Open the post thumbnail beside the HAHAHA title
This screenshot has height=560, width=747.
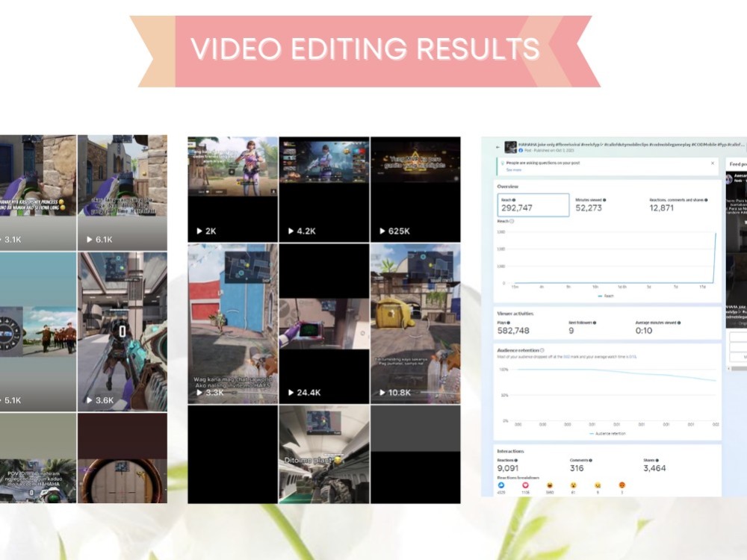[511, 146]
